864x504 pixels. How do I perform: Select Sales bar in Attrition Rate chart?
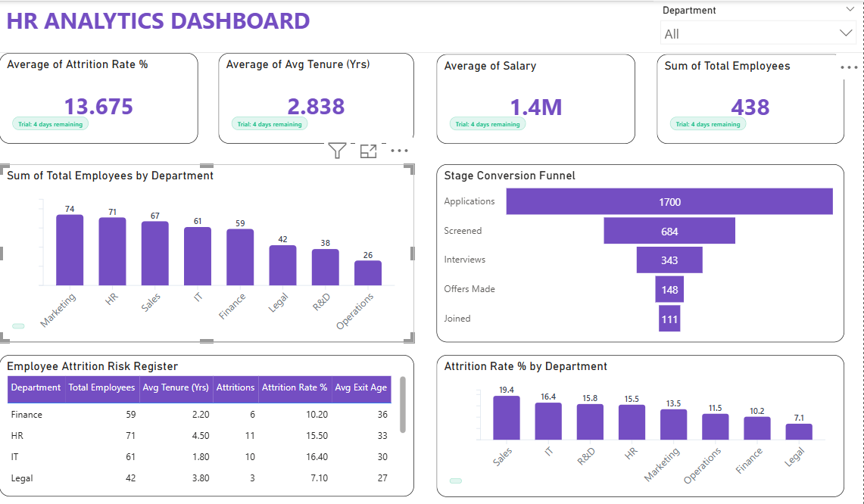point(507,418)
